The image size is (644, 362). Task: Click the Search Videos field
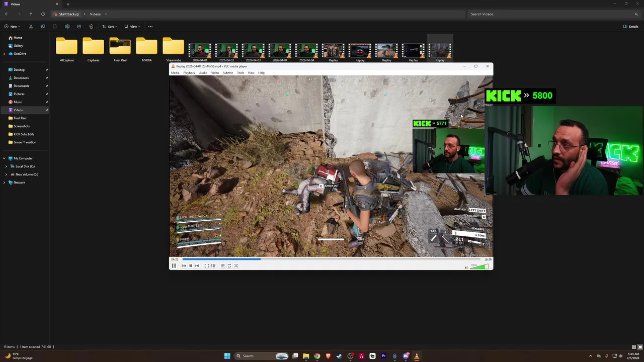554,14
